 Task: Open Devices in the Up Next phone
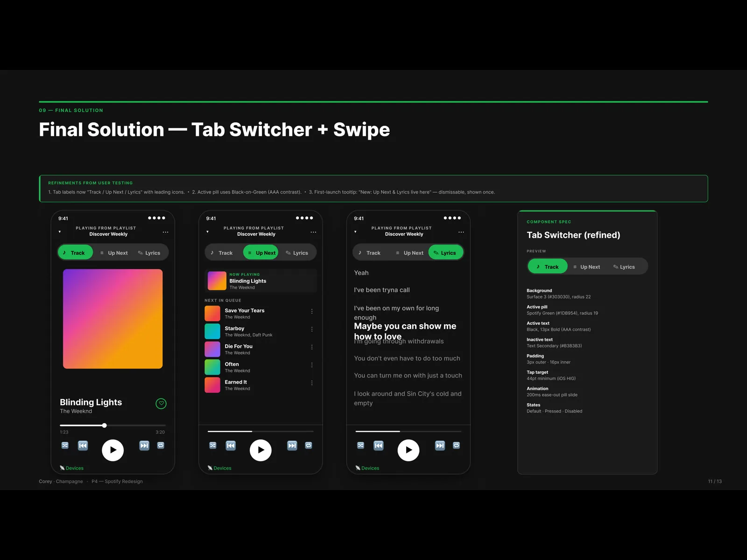pyautogui.click(x=219, y=468)
